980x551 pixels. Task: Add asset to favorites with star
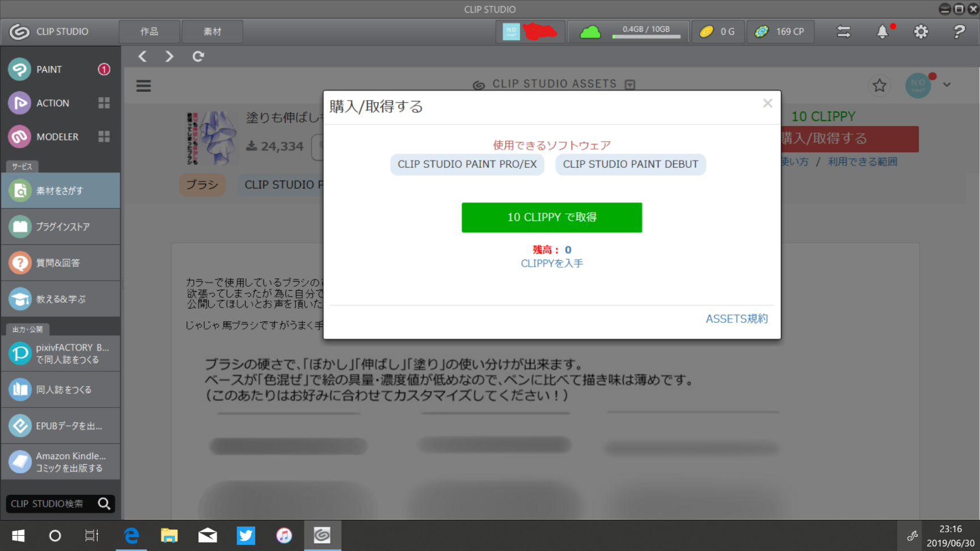(880, 86)
